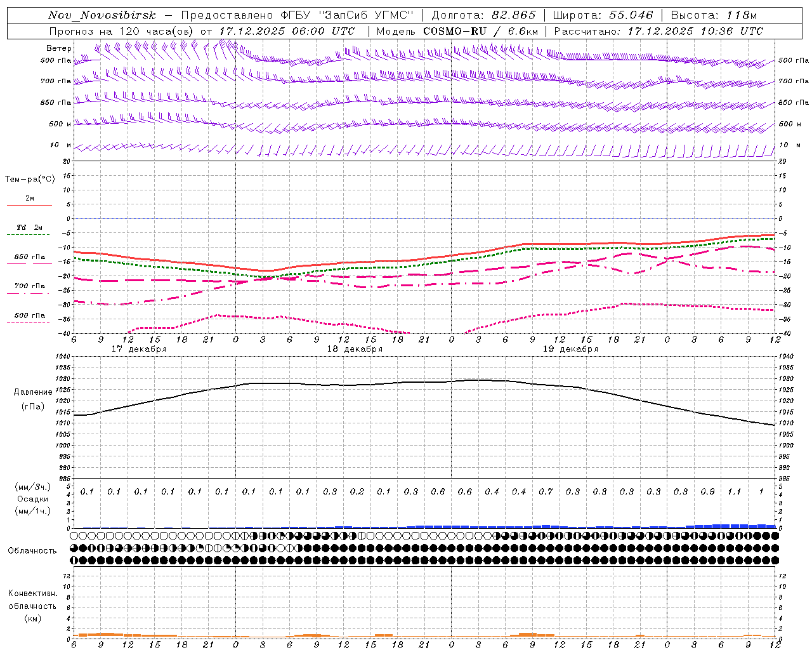Click the '700 гПа' temperature legend entry

pyautogui.click(x=30, y=286)
